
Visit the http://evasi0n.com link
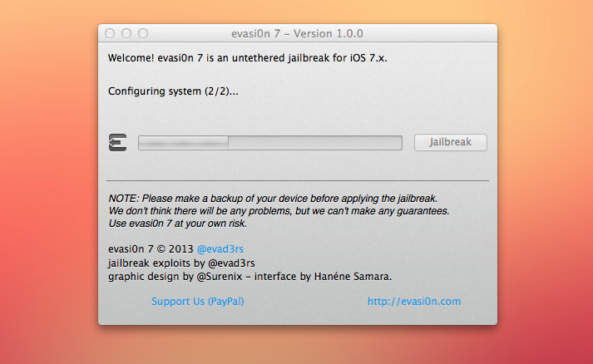click(x=414, y=301)
